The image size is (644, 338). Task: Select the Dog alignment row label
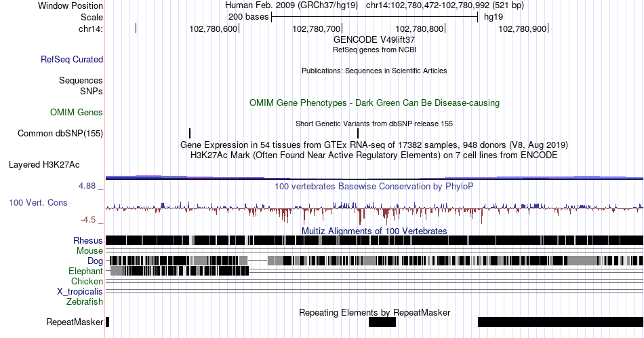[95, 261]
